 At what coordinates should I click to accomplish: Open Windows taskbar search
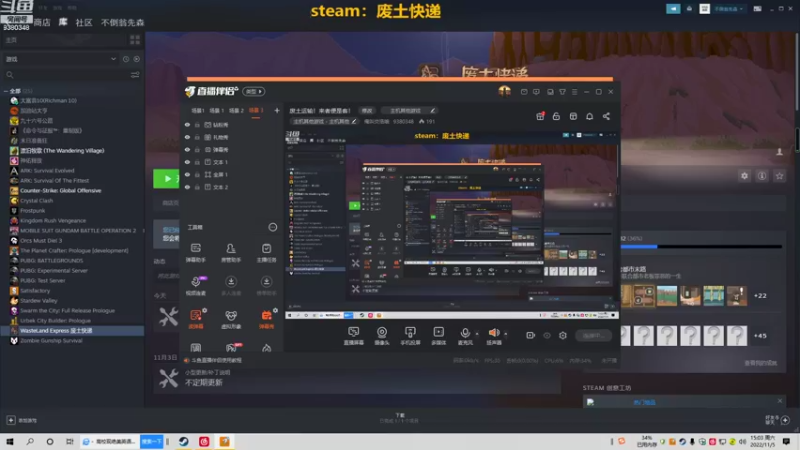(x=30, y=441)
